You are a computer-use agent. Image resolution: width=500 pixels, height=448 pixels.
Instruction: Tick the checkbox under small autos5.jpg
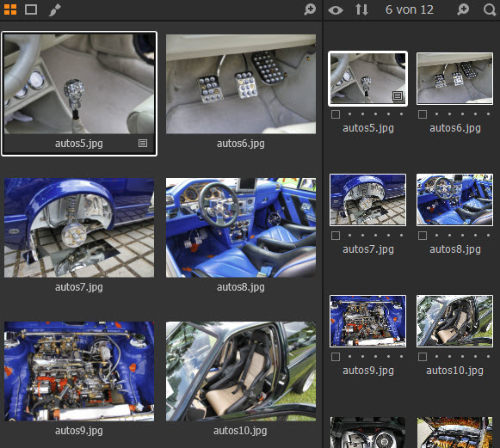pos(335,114)
